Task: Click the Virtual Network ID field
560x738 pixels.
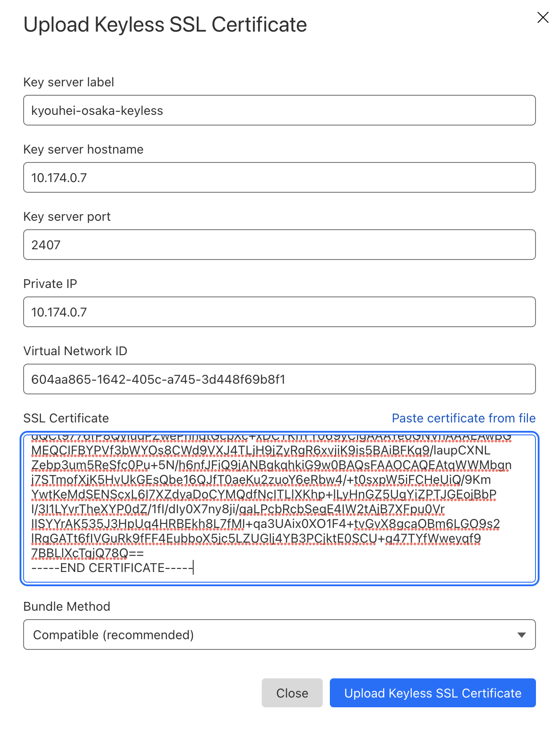Action: 280,379
